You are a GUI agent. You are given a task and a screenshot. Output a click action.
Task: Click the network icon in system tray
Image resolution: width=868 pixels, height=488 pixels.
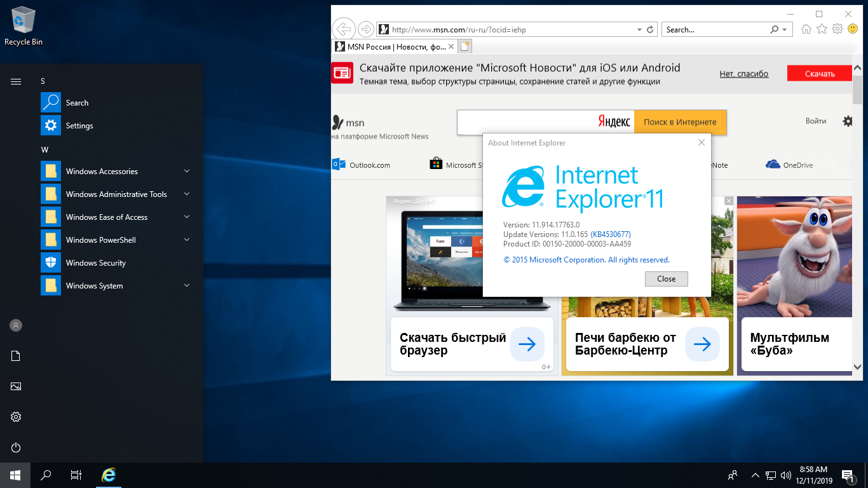[x=771, y=475]
